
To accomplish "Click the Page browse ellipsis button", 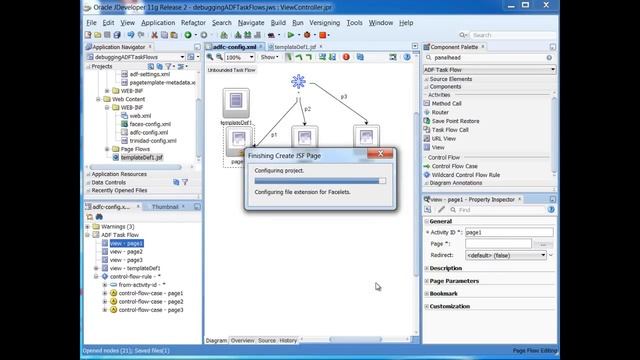I will [543, 244].
